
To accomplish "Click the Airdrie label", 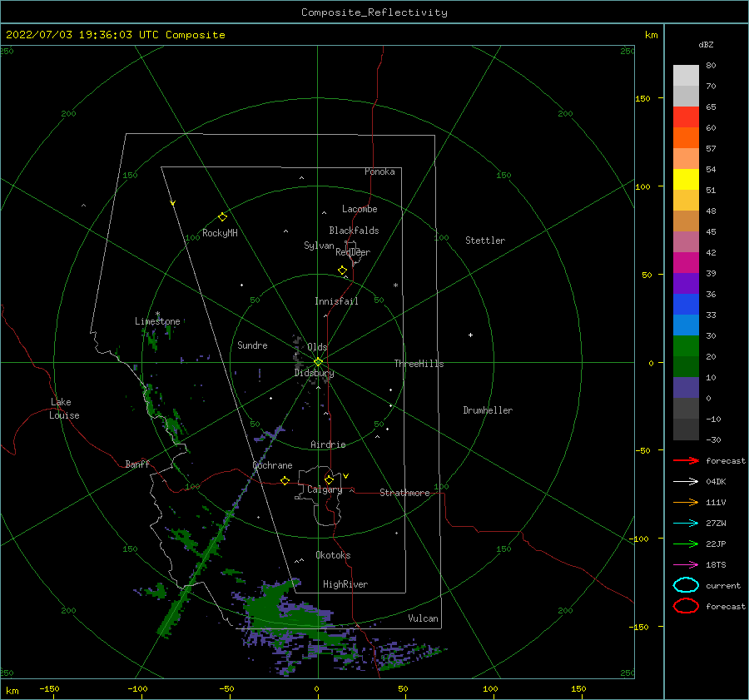I will [328, 444].
